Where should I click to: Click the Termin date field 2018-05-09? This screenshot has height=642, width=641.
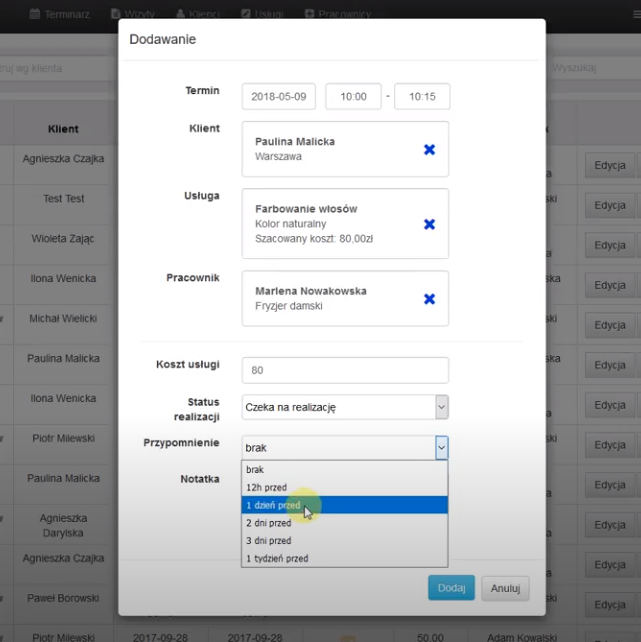[279, 97]
